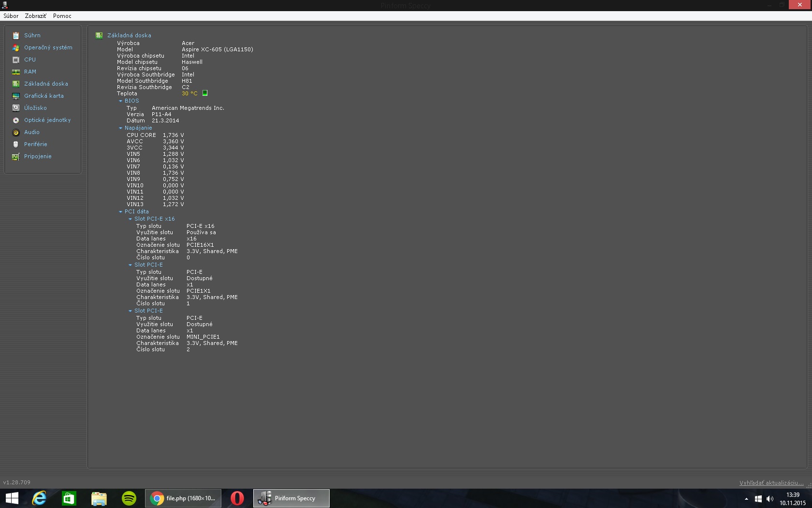812x508 pixels.
Task: Click the Pripojenie network icon
Action: coord(16,156)
